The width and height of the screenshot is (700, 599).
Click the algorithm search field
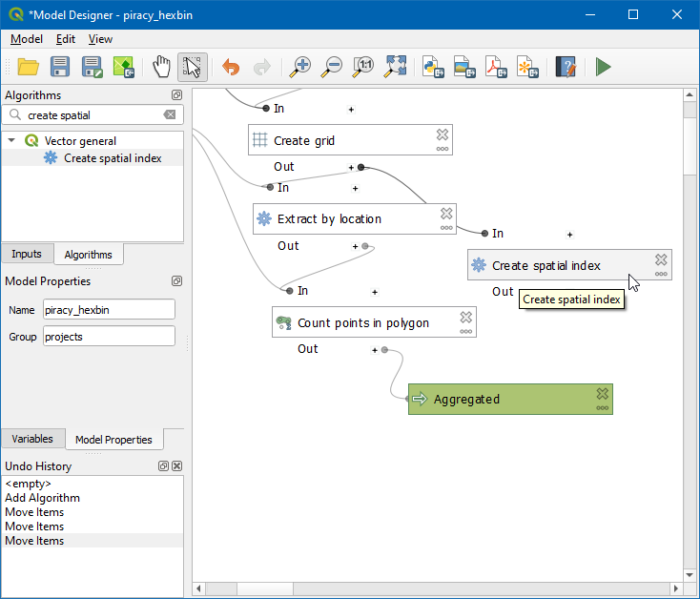click(93, 115)
